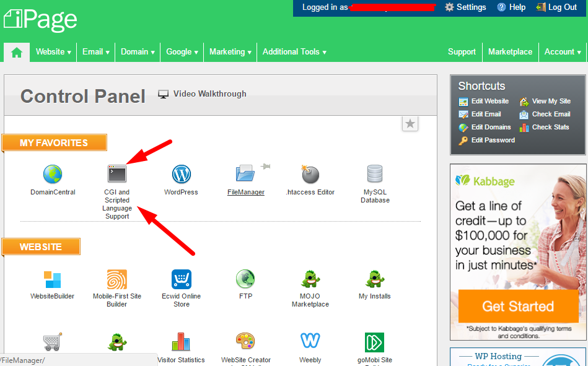This screenshot has width=588, height=366.
Task: Expand the Email menu
Action: click(x=96, y=52)
